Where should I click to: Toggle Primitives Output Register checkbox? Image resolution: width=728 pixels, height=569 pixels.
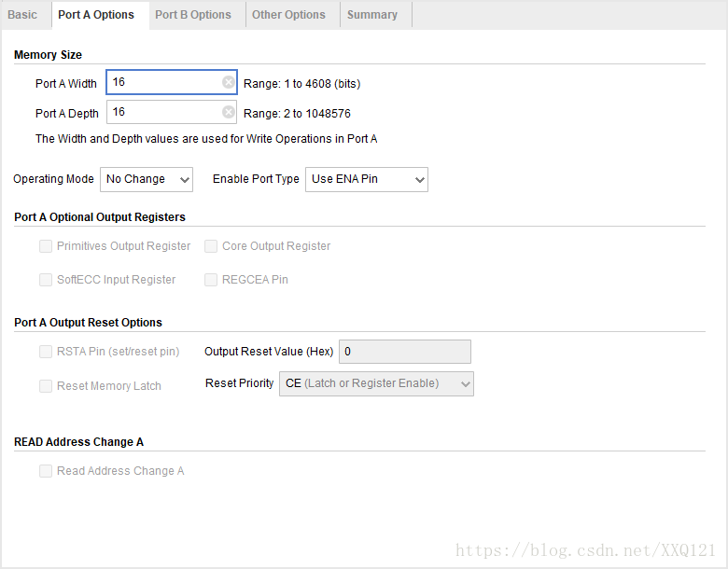[46, 246]
